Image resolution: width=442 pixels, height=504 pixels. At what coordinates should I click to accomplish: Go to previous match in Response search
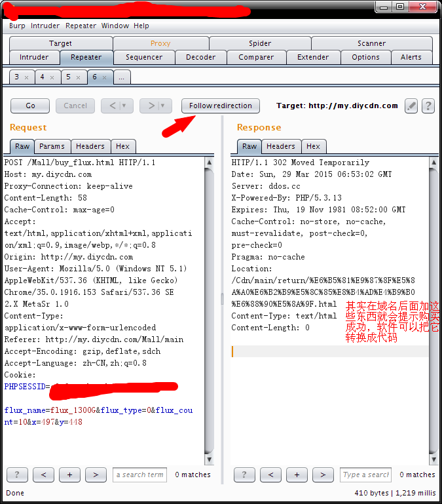[270, 475]
